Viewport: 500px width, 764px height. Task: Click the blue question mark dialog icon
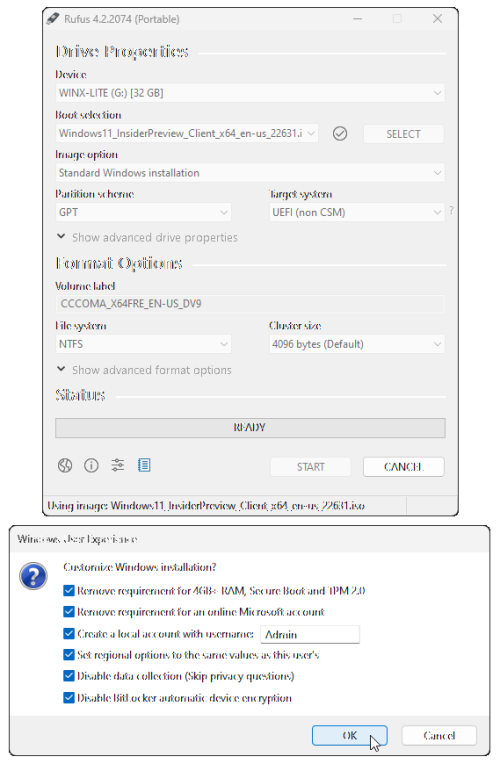coord(33,576)
